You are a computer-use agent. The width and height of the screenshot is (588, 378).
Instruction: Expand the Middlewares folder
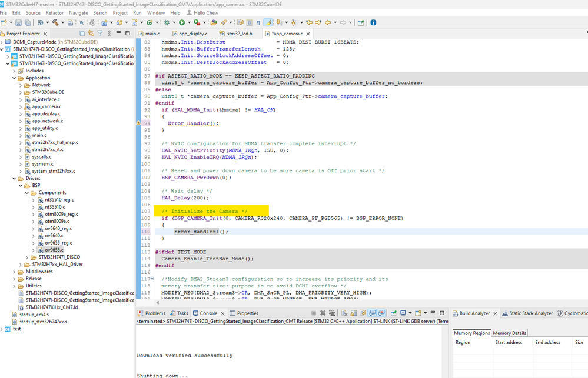click(x=15, y=272)
